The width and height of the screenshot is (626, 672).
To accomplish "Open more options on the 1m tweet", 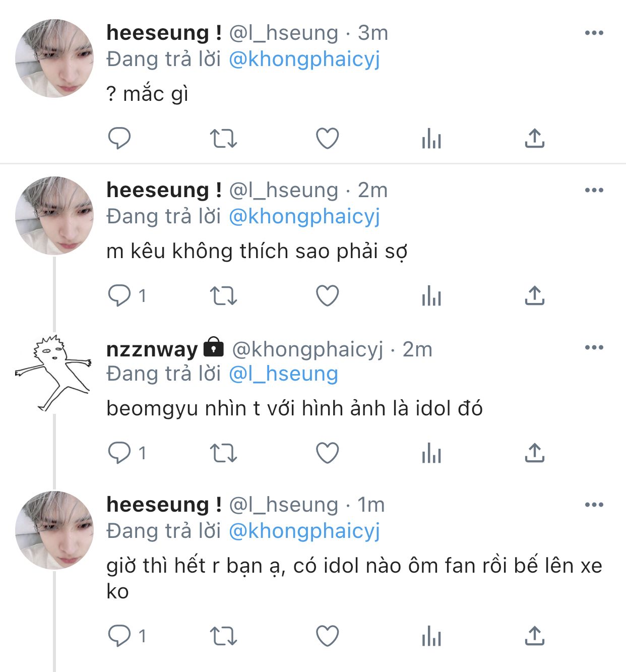I will click(594, 505).
